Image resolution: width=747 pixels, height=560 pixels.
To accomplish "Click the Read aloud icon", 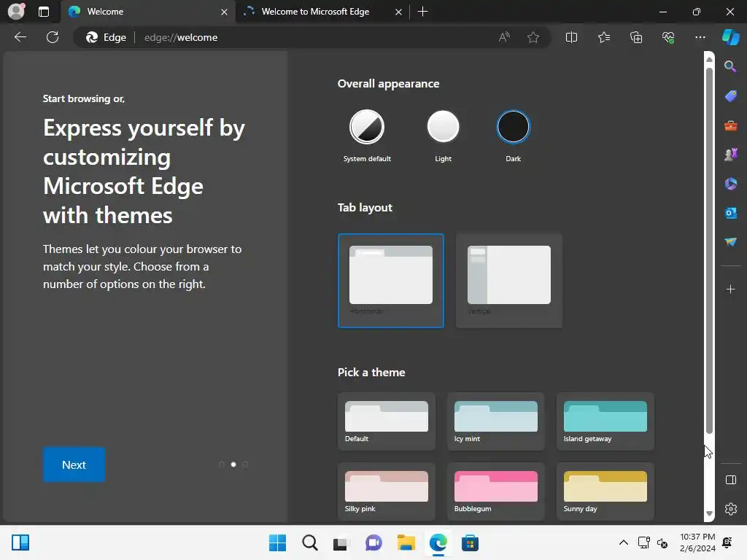I will click(x=504, y=37).
